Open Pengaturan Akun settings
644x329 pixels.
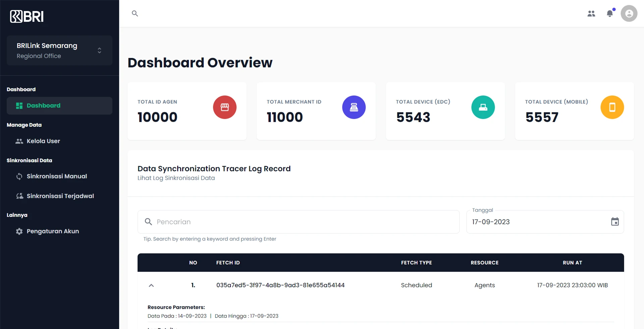tap(53, 231)
